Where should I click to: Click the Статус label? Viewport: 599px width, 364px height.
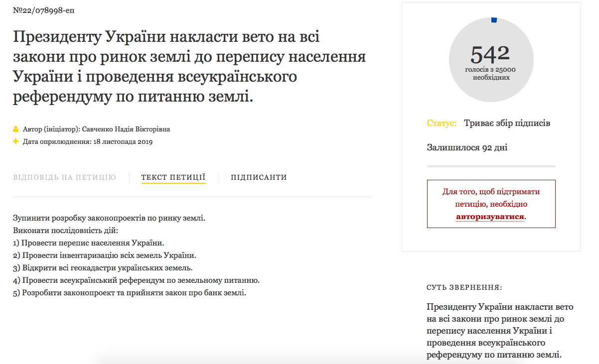pos(442,123)
